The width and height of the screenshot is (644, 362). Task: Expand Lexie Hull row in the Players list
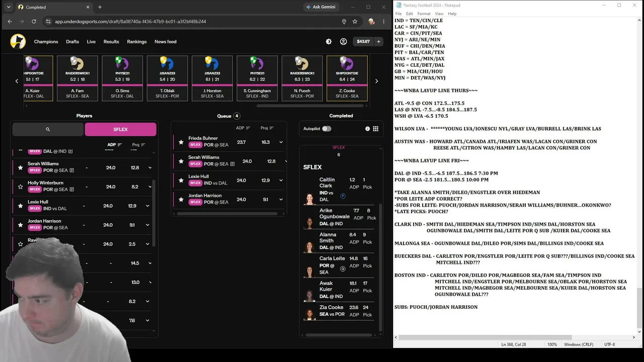pos(147,206)
